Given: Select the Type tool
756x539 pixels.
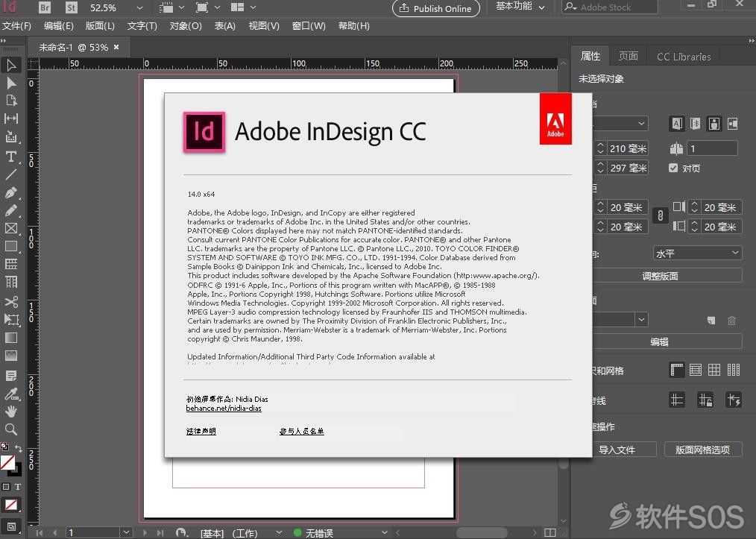Looking at the screenshot, I should (x=11, y=157).
